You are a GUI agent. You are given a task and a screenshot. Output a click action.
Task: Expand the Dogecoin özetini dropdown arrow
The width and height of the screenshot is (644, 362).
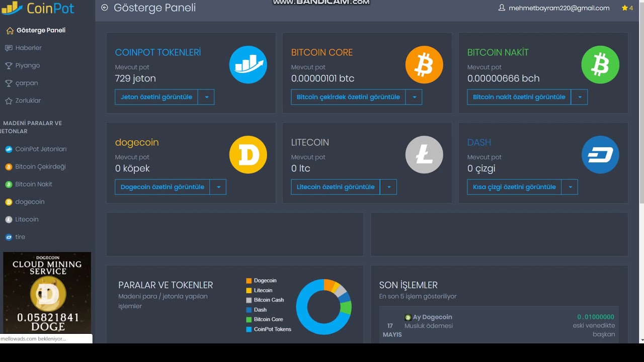click(218, 187)
